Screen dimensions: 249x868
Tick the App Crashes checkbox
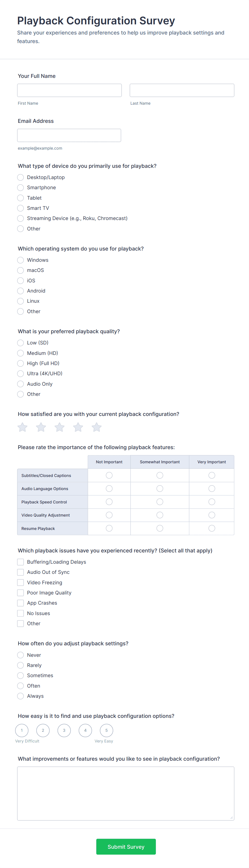21,603
